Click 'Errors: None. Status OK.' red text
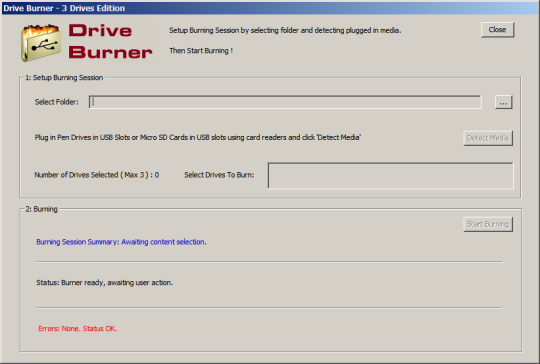 pyautogui.click(x=77, y=329)
